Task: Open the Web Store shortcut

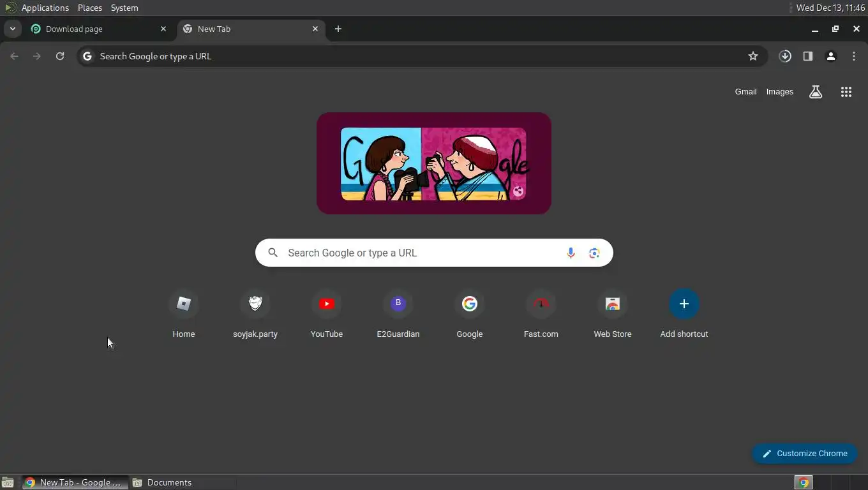Action: (613, 314)
